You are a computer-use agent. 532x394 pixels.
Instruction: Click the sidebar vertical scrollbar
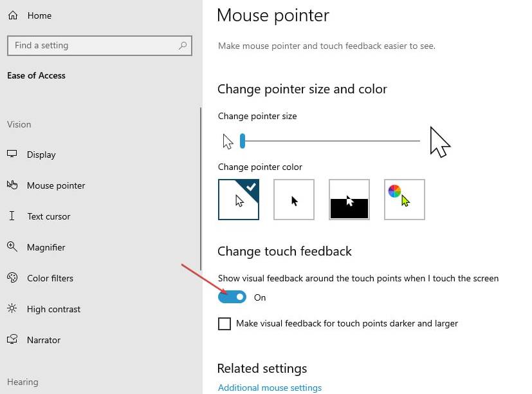coord(201,189)
